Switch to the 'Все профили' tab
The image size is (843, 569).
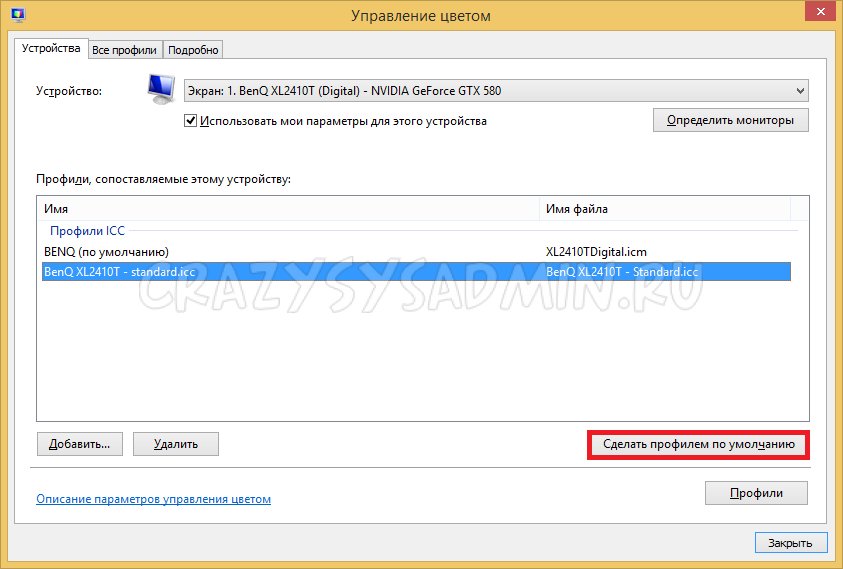[x=124, y=49]
